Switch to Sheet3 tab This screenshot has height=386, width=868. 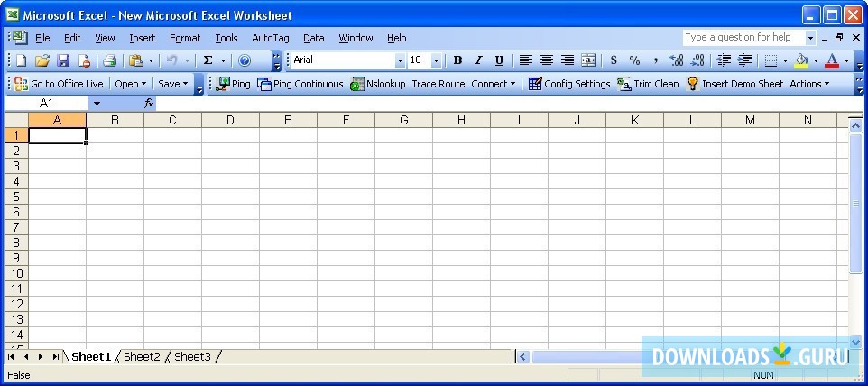193,357
